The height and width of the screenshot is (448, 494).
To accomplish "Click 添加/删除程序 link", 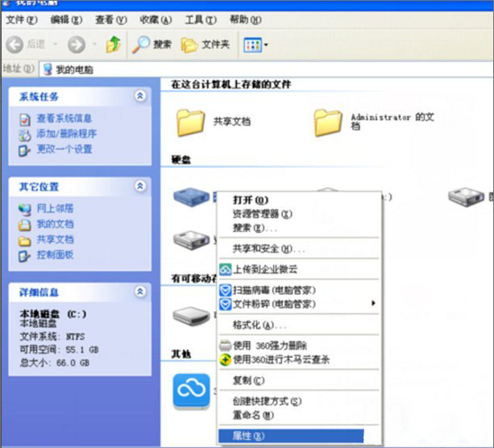I will point(66,134).
